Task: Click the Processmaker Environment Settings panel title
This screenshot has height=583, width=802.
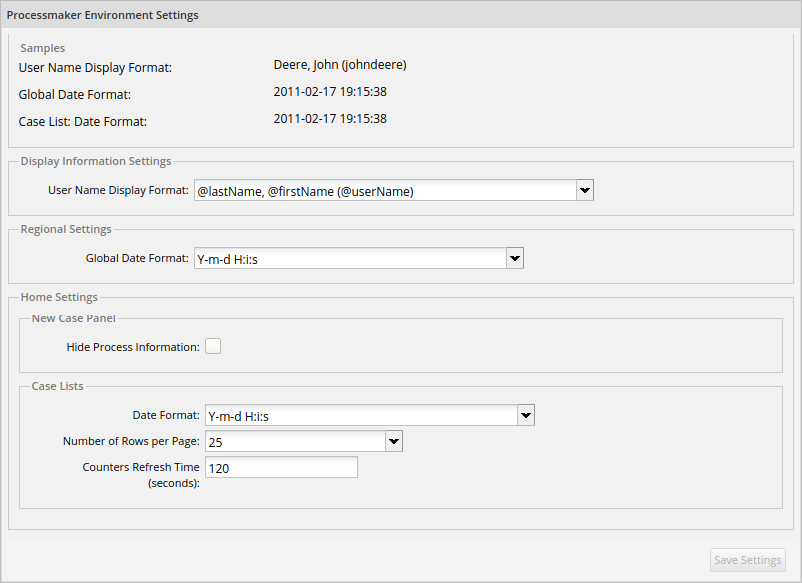Action: [x=103, y=15]
